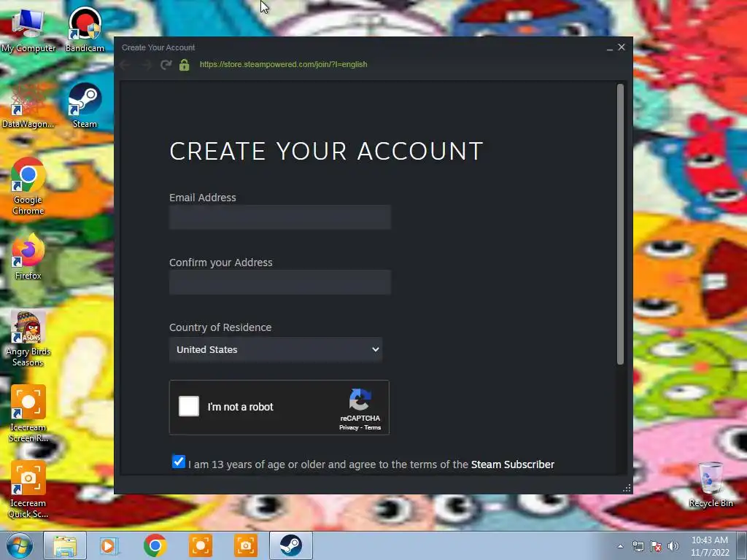
Task: Click the store.steampowered.com URL
Action: click(284, 64)
